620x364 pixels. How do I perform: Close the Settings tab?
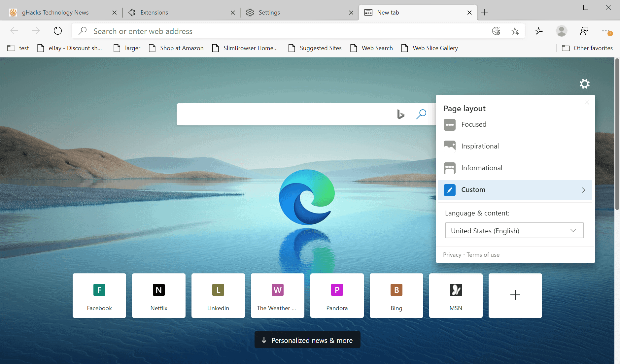(351, 13)
